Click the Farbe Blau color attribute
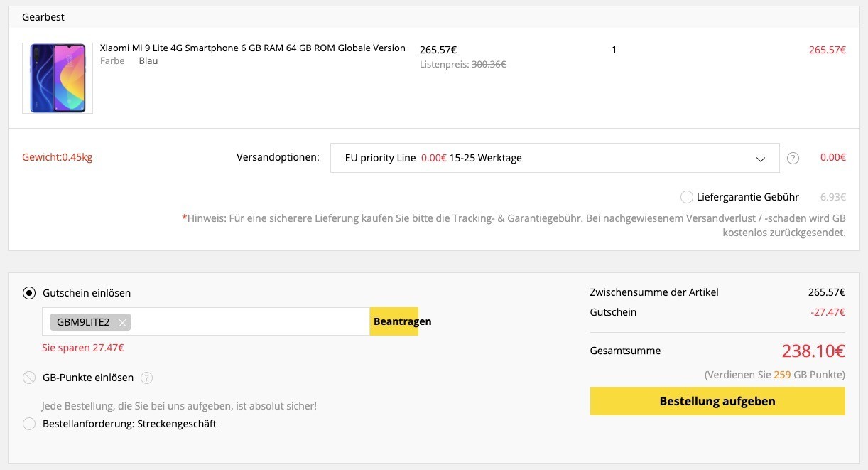The image size is (868, 470). 129,61
